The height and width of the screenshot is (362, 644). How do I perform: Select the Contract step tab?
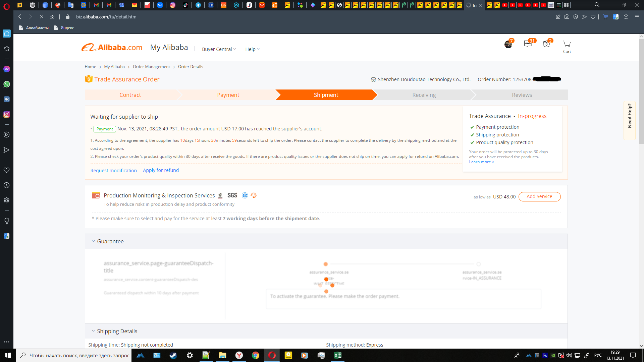tap(130, 95)
